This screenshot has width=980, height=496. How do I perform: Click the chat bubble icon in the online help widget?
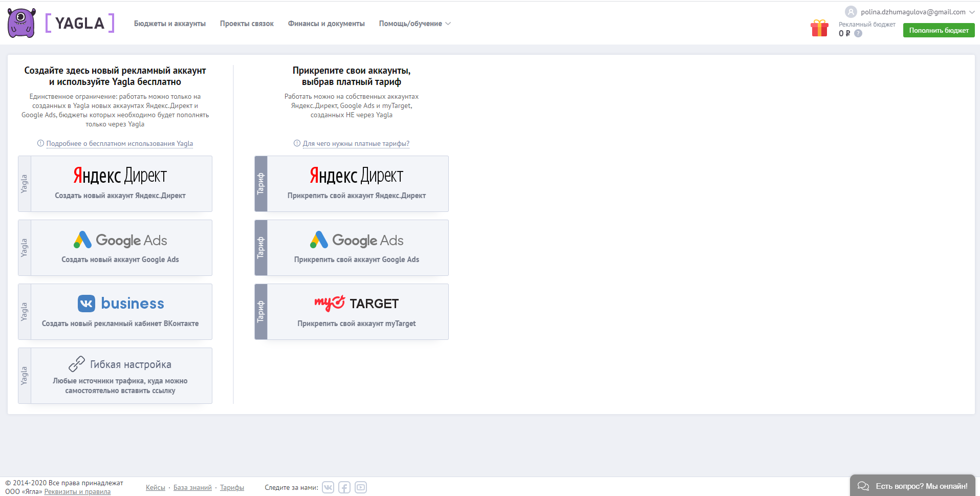[x=863, y=486]
